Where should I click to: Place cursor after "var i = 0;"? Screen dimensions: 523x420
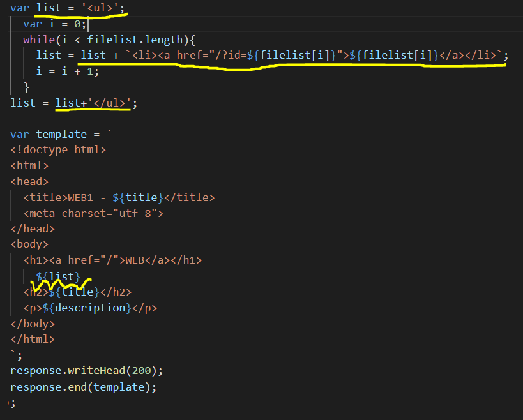[x=87, y=24]
